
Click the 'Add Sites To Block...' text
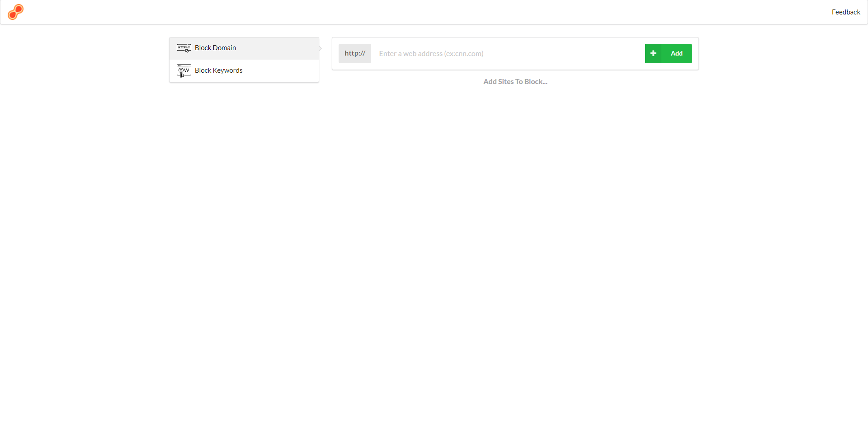[x=515, y=82]
